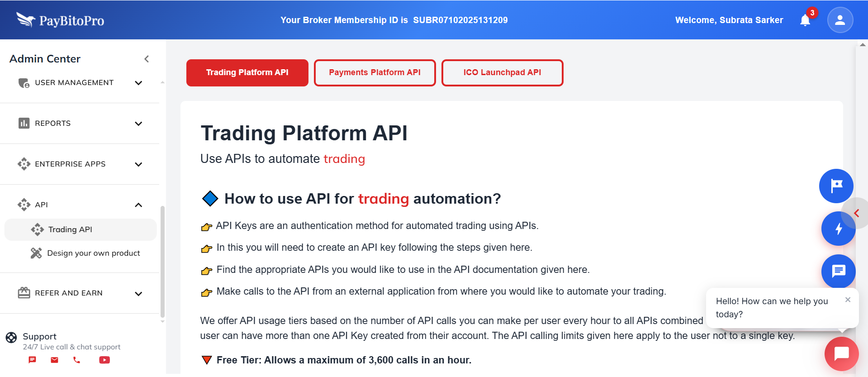Expand the User Management menu
Viewport: 868px width, 377px height.
coord(138,83)
